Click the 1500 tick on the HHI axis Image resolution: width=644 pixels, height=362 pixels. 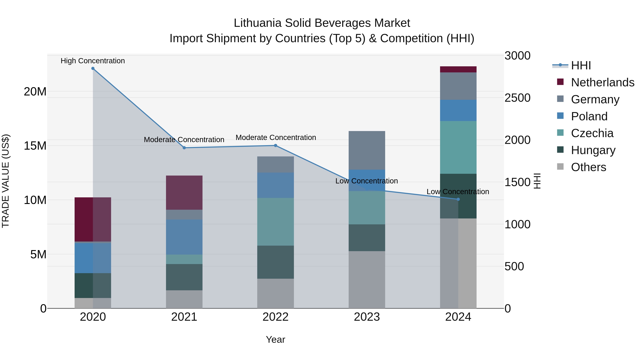(x=517, y=182)
